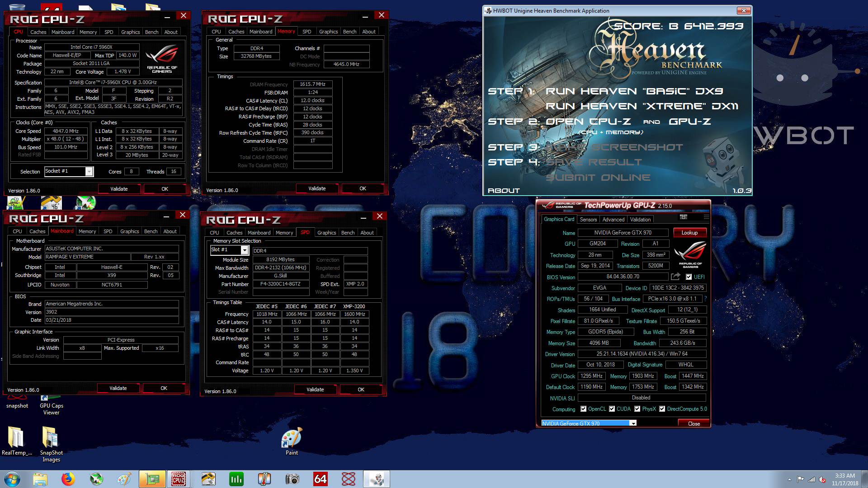
Task: Toggle the UEFI checkbox in GPU-Z
Action: pos(689,277)
